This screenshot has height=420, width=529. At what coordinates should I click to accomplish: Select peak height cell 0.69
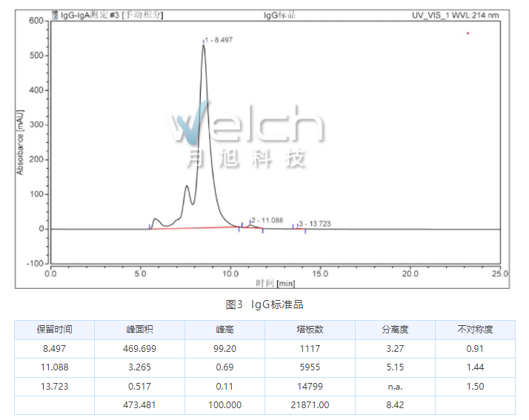click(224, 367)
